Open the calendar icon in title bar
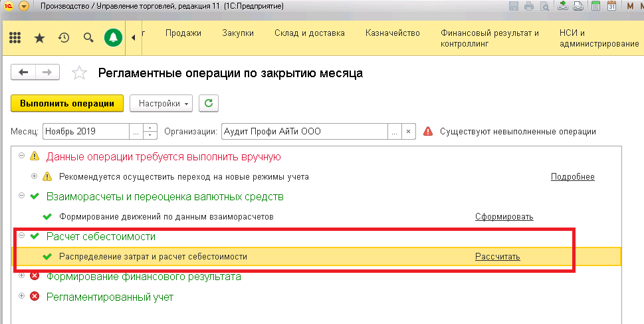This screenshot has height=324, width=644. pos(612,7)
